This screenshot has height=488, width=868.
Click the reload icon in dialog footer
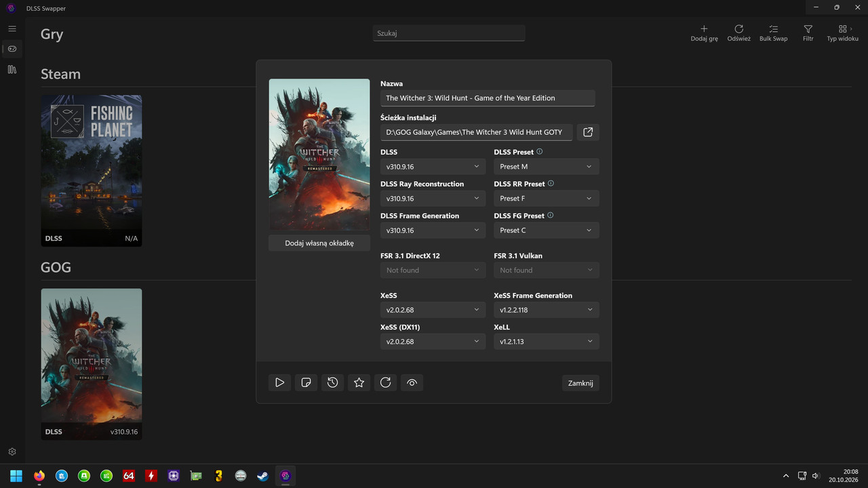tap(385, 383)
